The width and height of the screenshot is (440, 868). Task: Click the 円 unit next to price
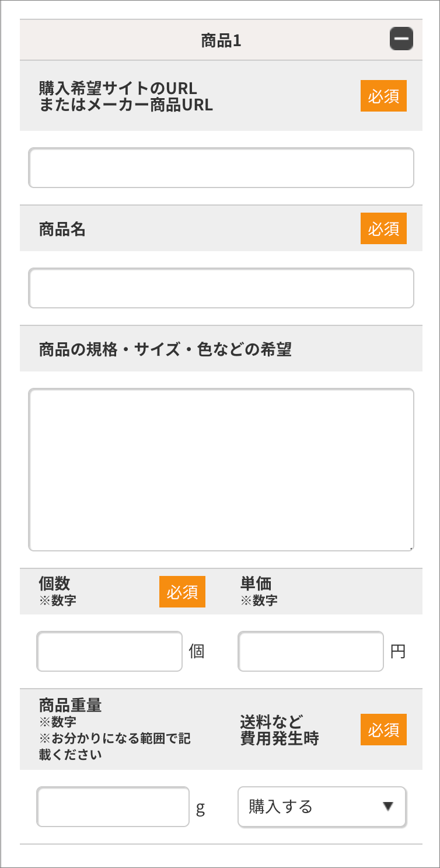(x=398, y=651)
